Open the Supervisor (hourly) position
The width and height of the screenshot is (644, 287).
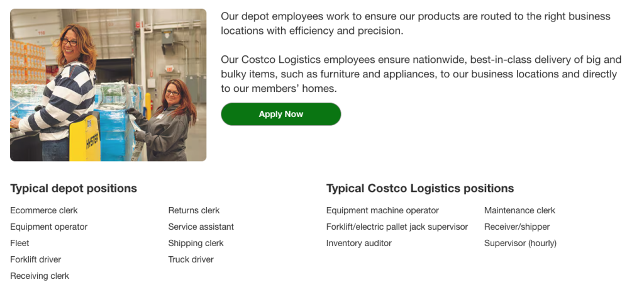click(520, 243)
